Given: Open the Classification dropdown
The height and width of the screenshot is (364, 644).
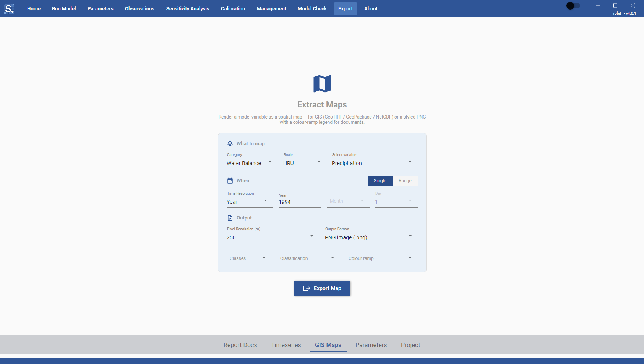Looking at the screenshot, I should (x=308, y=258).
